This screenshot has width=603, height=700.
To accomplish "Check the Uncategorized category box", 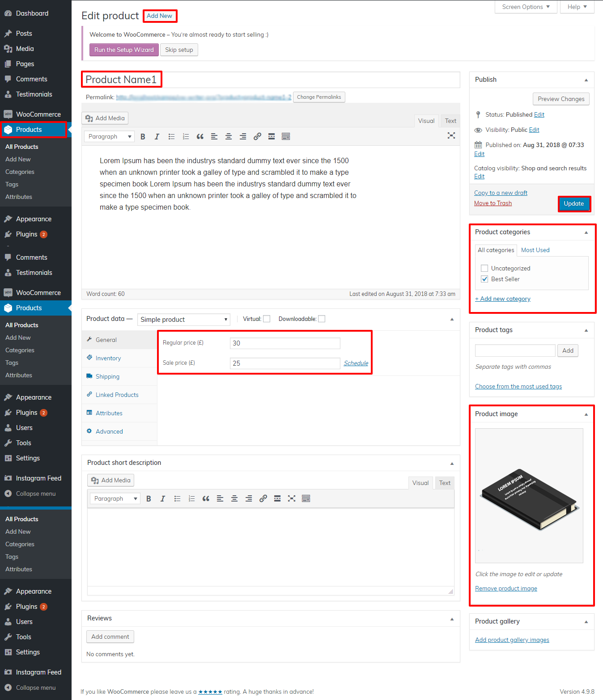I will tap(484, 269).
